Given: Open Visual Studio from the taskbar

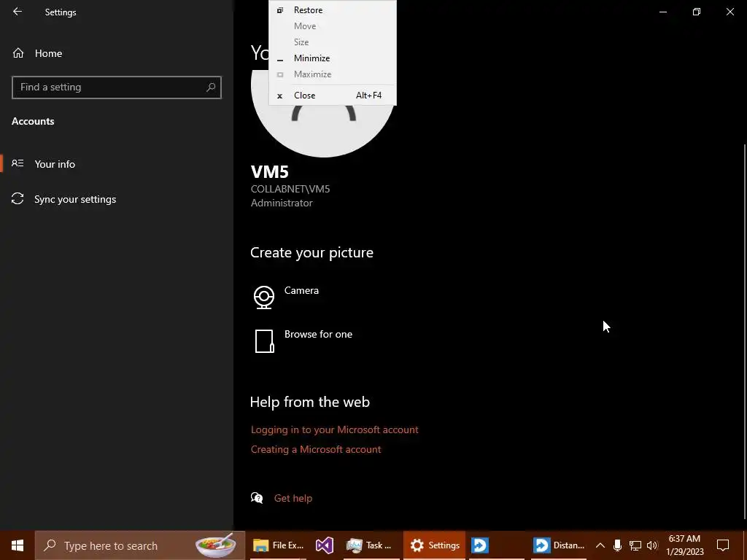Looking at the screenshot, I should pos(325,545).
